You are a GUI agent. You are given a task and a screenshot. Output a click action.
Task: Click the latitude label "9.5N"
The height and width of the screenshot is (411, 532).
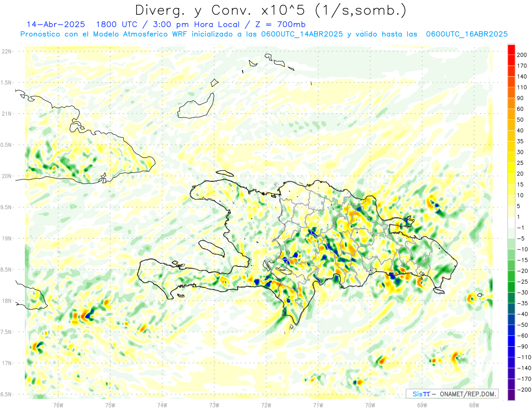pyautogui.click(x=6, y=207)
